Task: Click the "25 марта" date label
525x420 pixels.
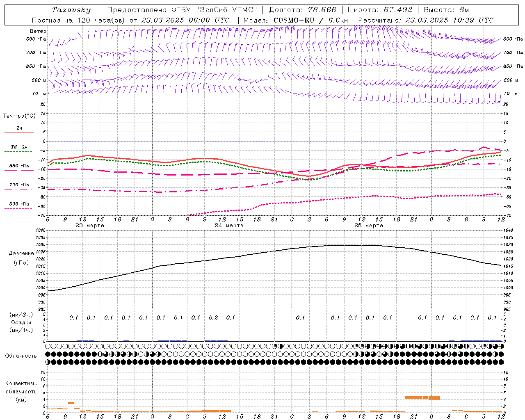Action: tap(369, 226)
